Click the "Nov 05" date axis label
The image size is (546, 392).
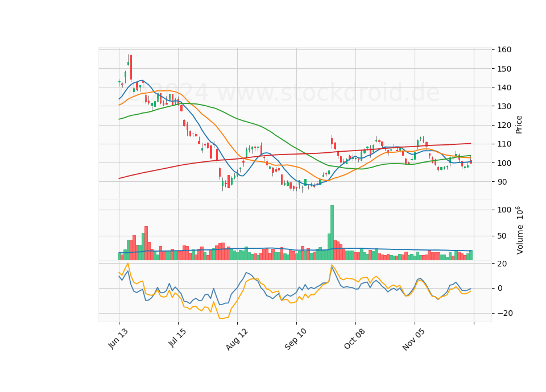413,339
